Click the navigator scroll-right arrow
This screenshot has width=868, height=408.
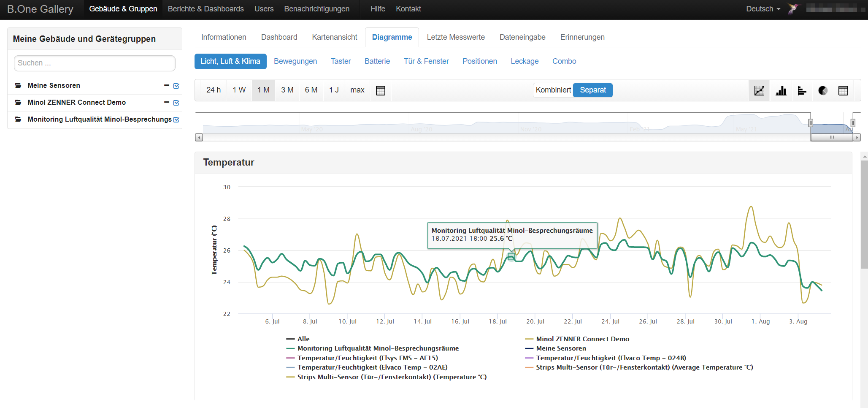point(857,137)
